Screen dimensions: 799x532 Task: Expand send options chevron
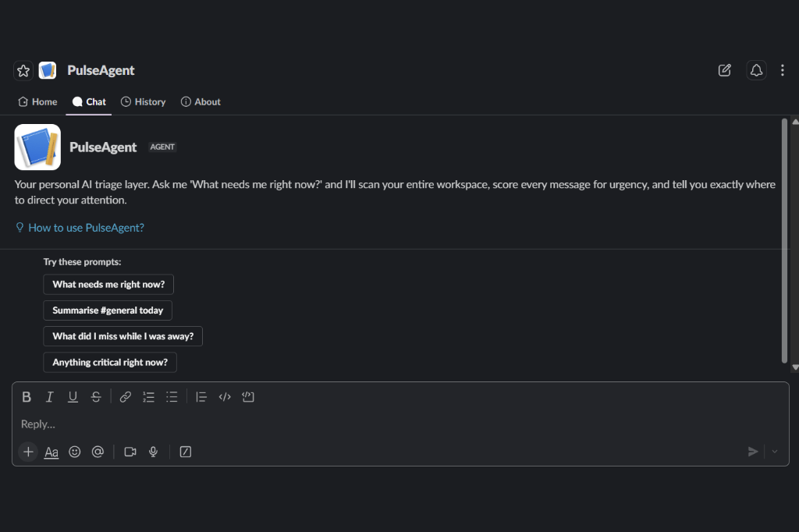click(775, 452)
